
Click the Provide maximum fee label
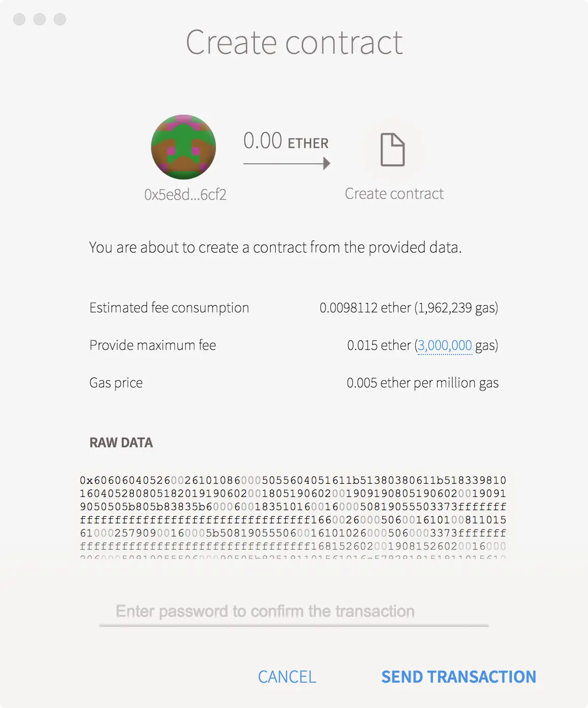point(153,345)
